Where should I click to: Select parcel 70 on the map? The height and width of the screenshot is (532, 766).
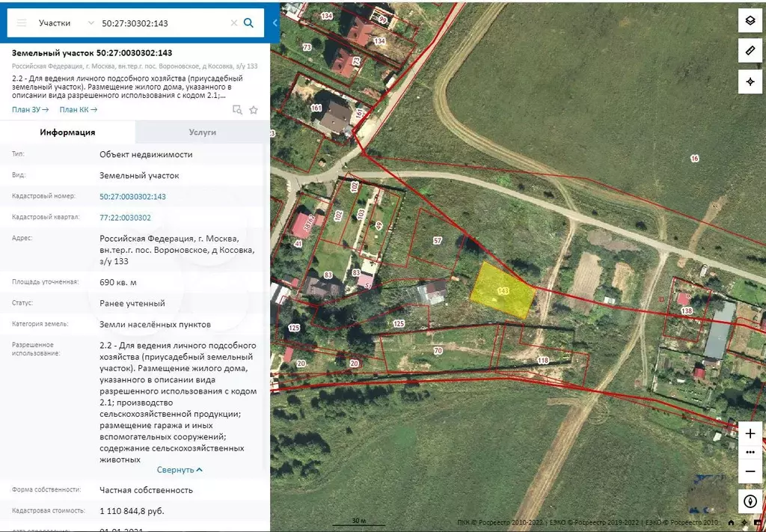coord(438,351)
